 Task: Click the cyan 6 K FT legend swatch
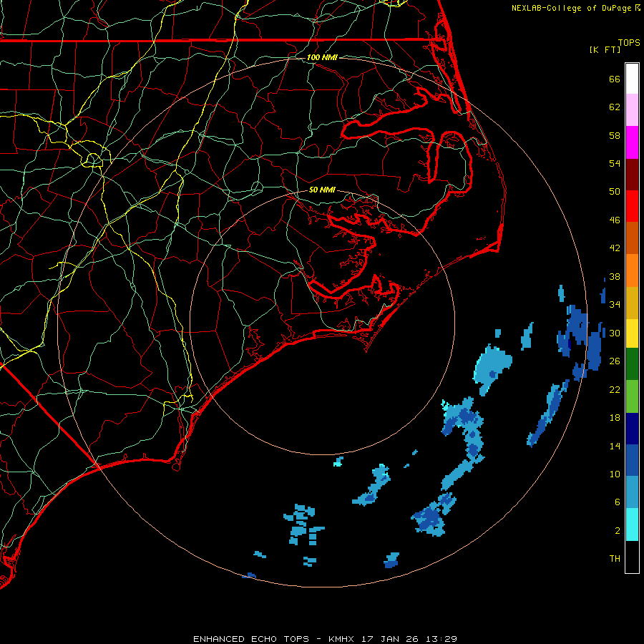(632, 525)
